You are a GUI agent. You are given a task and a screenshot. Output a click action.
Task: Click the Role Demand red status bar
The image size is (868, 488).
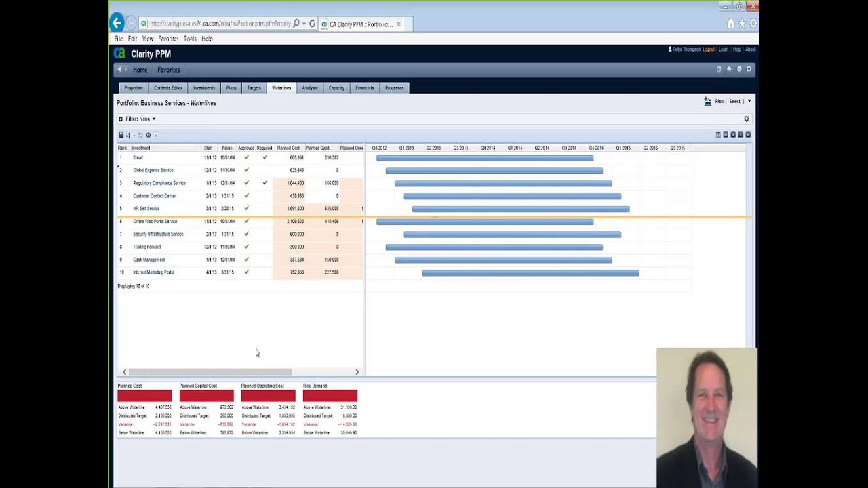point(330,396)
